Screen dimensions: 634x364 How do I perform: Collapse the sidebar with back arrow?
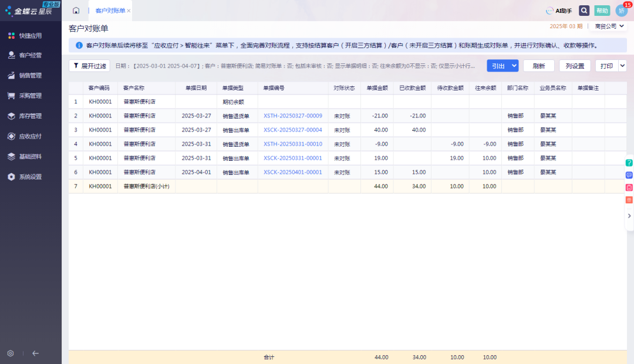pos(36,353)
